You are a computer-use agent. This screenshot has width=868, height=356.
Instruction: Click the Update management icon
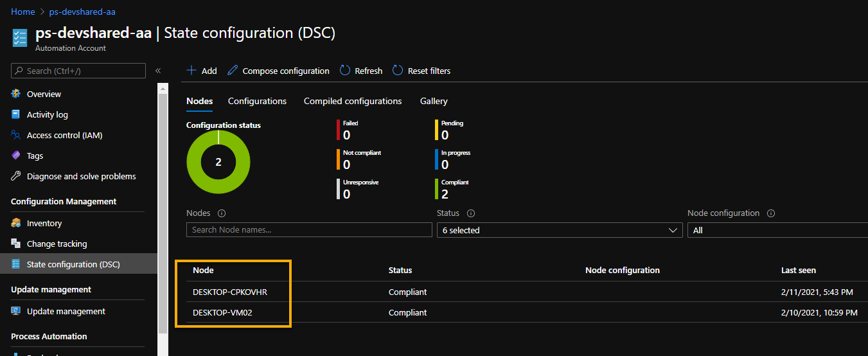pos(16,311)
